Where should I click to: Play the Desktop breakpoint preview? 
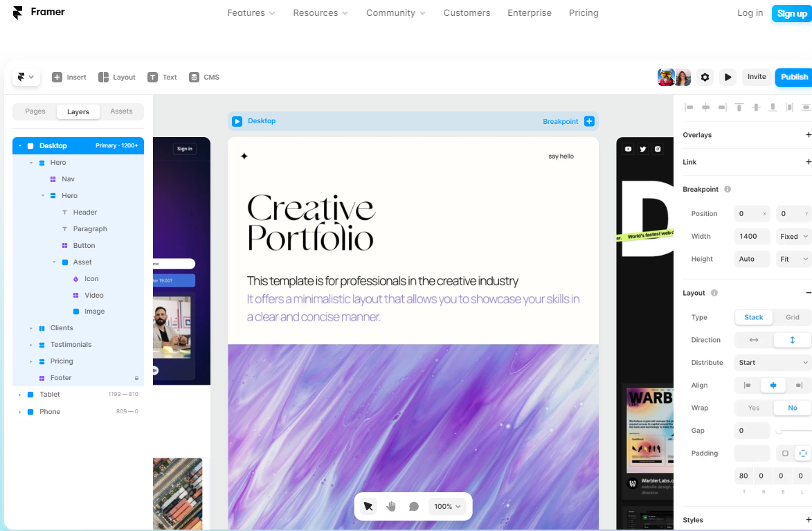237,121
